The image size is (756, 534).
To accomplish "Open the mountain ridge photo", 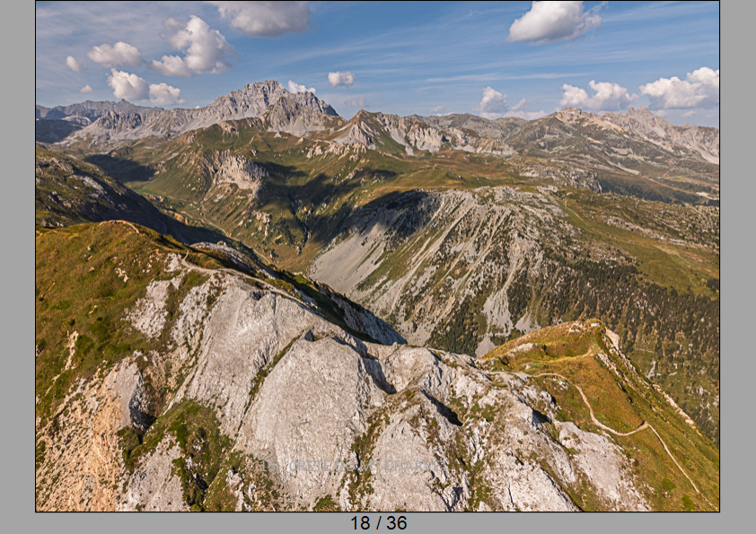I will pyautogui.click(x=377, y=256).
